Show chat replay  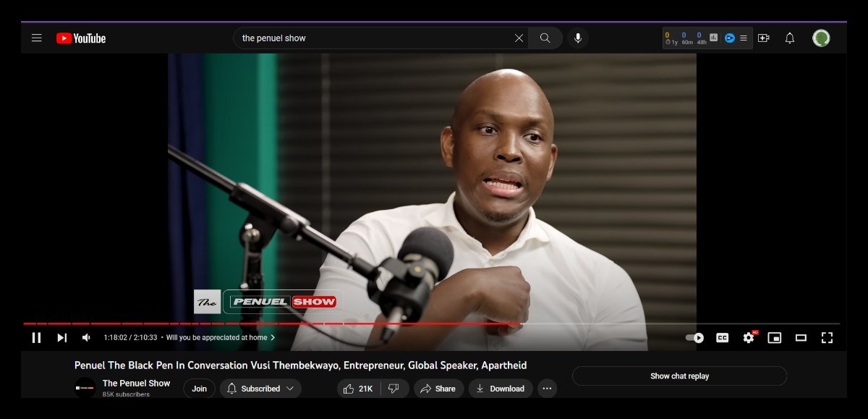coord(679,376)
